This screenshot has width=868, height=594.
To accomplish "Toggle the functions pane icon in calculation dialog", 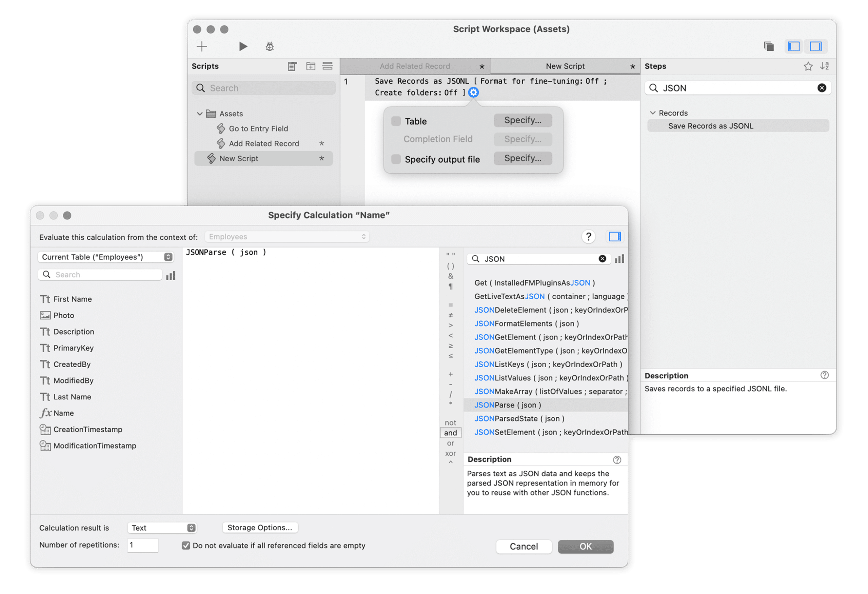I will pyautogui.click(x=615, y=236).
